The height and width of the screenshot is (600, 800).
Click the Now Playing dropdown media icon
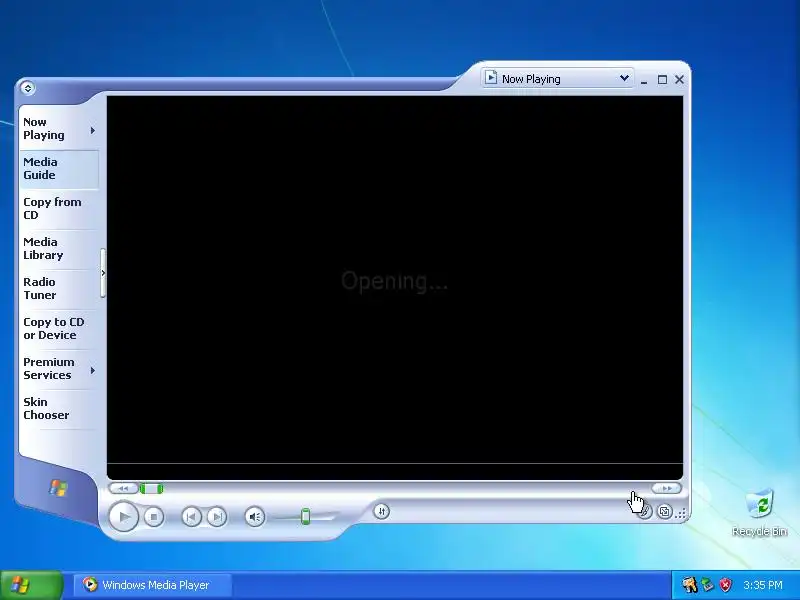pyautogui.click(x=491, y=78)
